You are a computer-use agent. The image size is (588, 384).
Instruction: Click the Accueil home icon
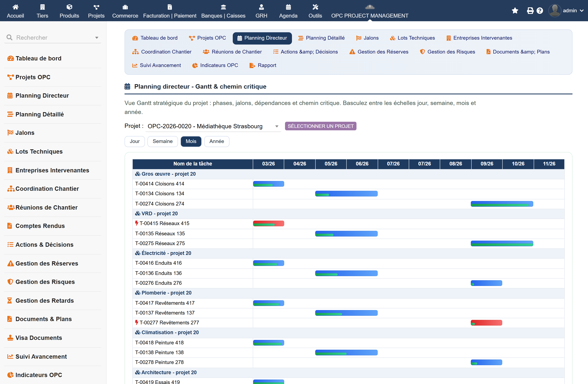(x=15, y=7)
